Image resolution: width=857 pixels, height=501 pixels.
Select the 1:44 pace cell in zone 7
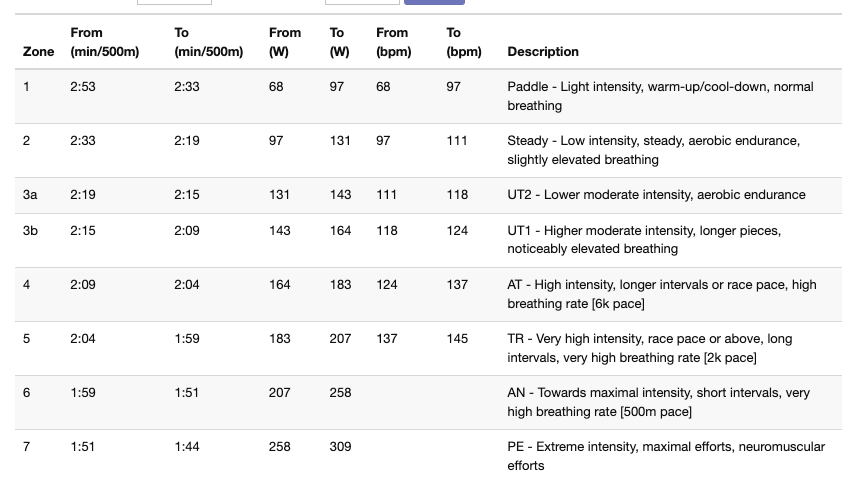(186, 446)
